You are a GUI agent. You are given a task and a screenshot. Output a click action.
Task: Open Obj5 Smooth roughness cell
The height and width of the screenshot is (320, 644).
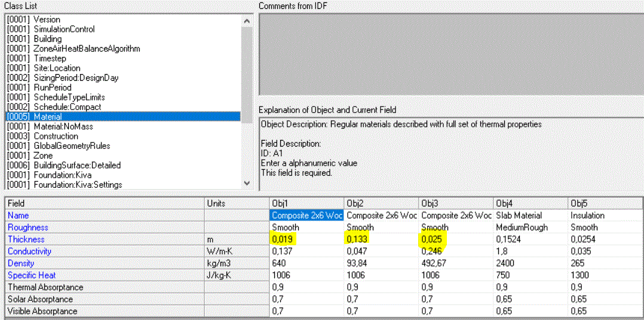coord(606,227)
